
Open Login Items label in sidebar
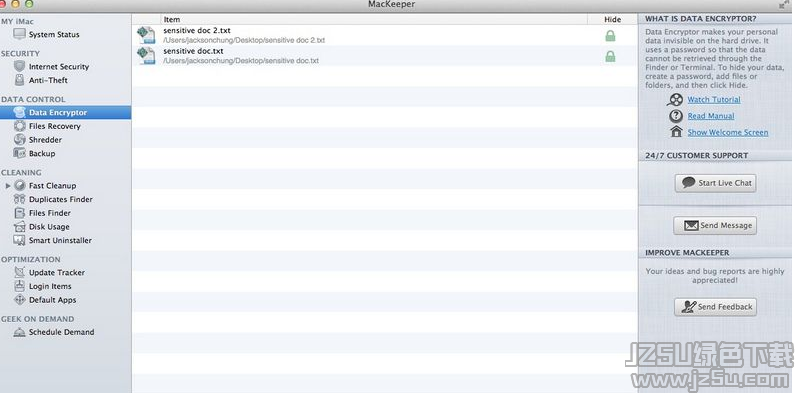(50, 286)
